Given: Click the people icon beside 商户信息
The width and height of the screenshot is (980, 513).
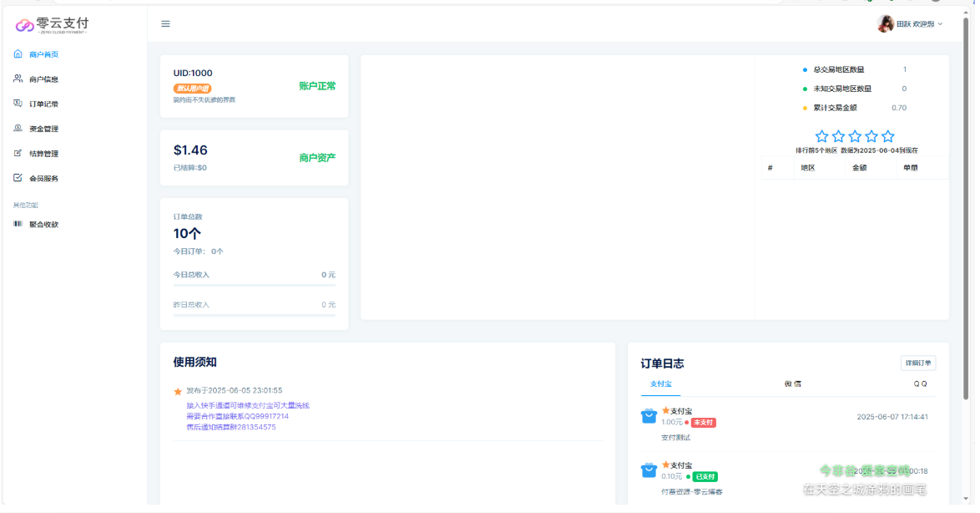Looking at the screenshot, I should [18, 79].
